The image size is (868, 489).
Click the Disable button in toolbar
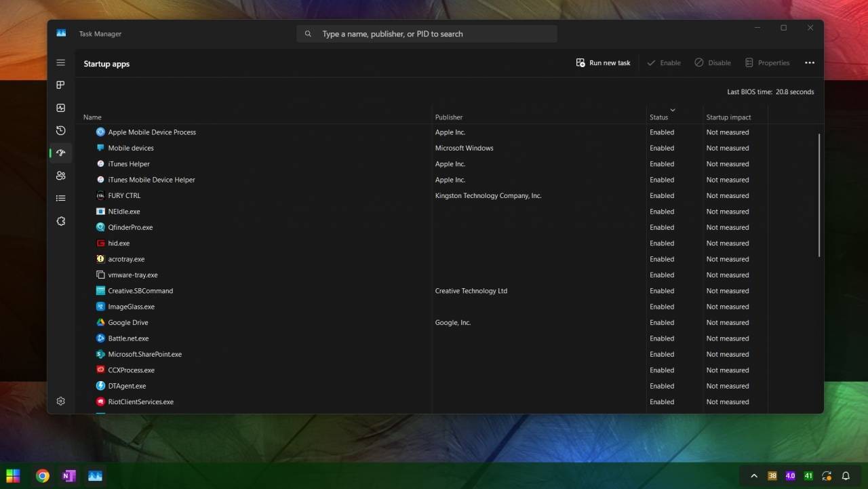713,62
